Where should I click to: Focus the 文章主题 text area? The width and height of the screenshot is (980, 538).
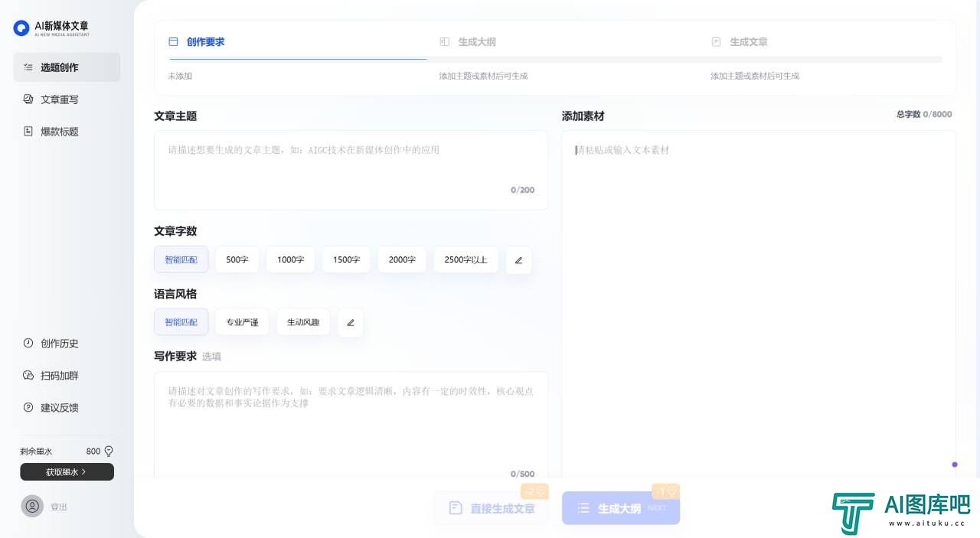(x=351, y=170)
